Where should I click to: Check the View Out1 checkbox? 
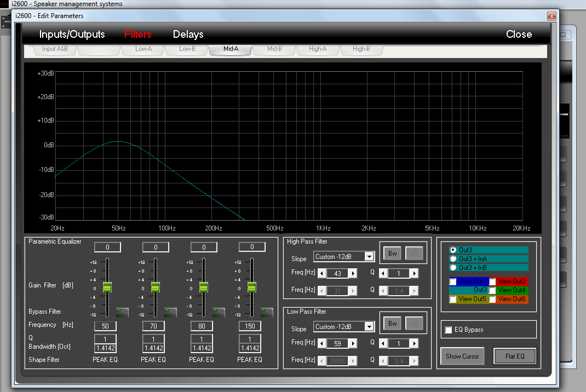click(453, 281)
